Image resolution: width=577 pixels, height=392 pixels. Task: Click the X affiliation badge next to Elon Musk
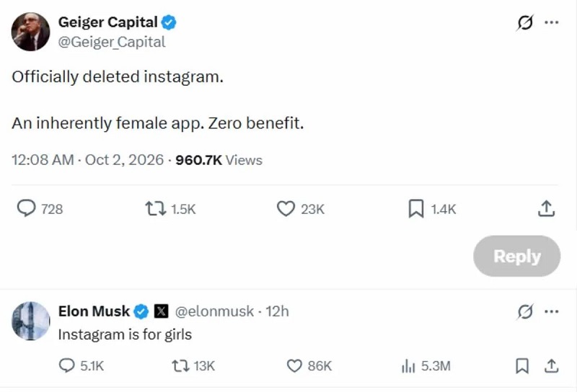pyautogui.click(x=161, y=311)
